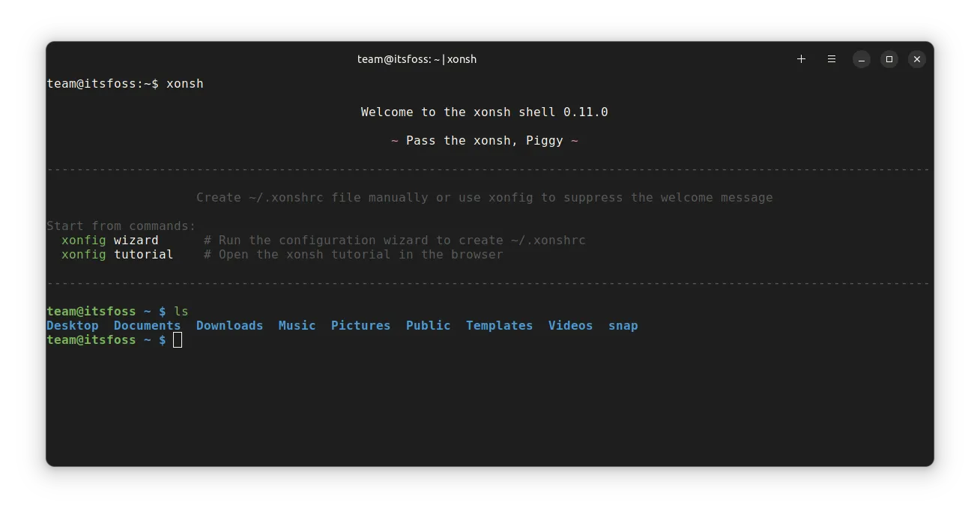The height and width of the screenshot is (517, 980).
Task: Click the 'Downloads' directory in ls output
Action: tap(229, 326)
